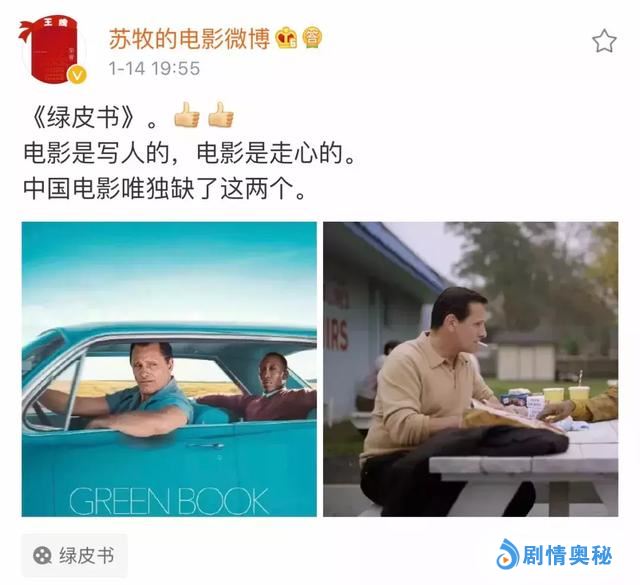This screenshot has width=640, height=585.
Task: Open the 绿皮书 movie topic tag
Action: point(74,556)
